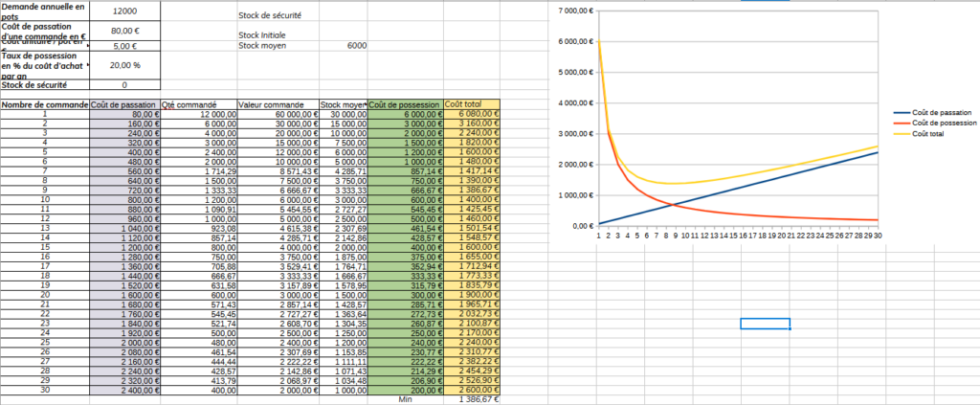980x405 pixels.
Task: Select the possession cost cell 352,94 €
Action: 406,265
